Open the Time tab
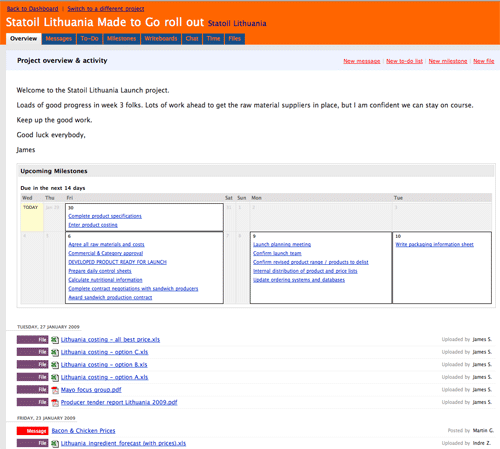The width and height of the screenshot is (500, 449). tap(213, 39)
